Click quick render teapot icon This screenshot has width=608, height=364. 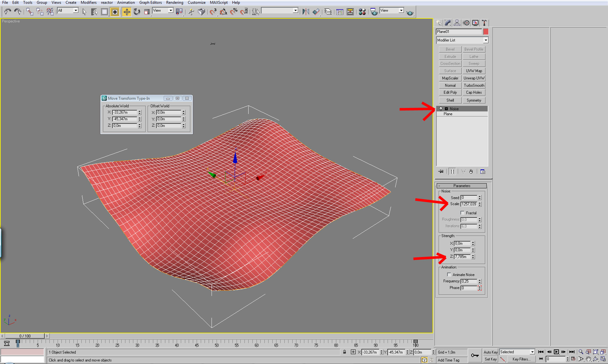pyautogui.click(x=410, y=13)
